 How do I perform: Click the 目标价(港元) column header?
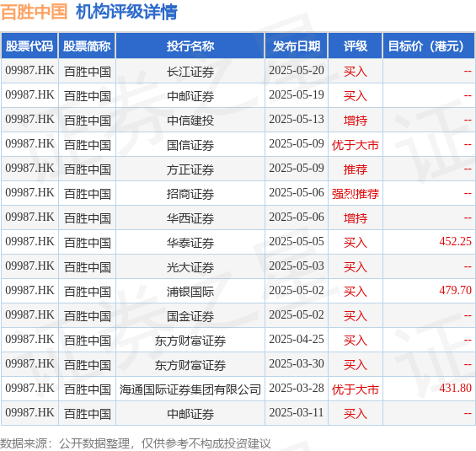pyautogui.click(x=429, y=46)
